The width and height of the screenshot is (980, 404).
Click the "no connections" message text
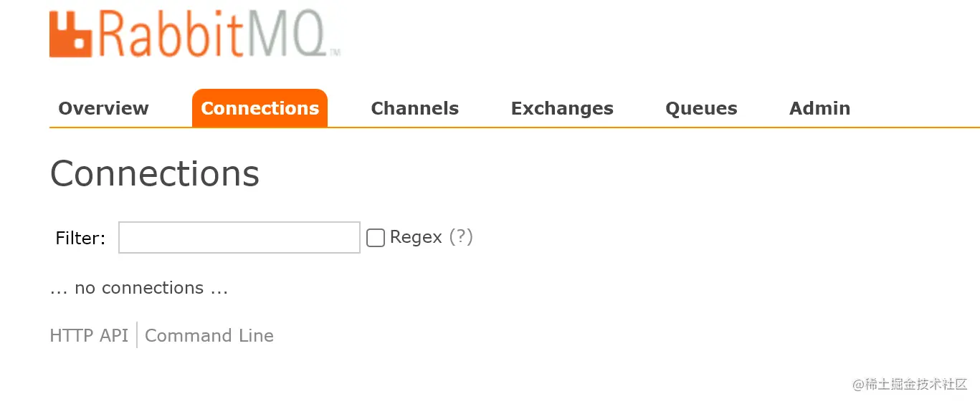[139, 288]
